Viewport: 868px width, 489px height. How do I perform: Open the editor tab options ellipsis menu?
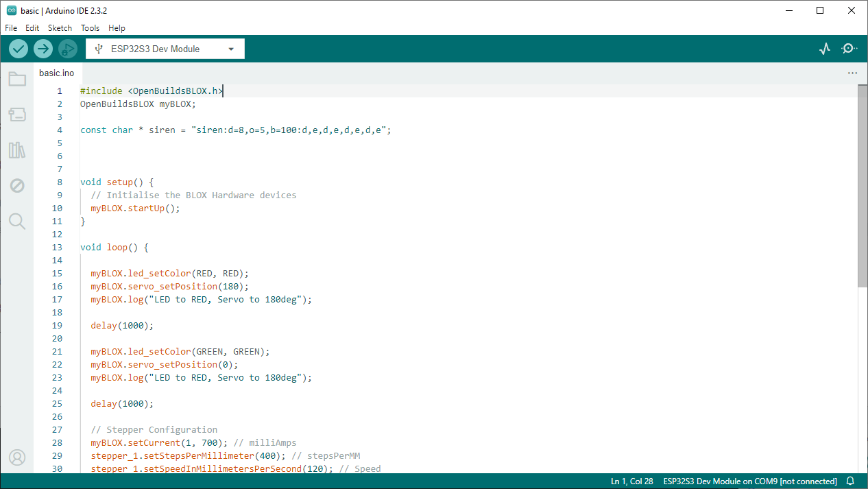click(x=852, y=73)
